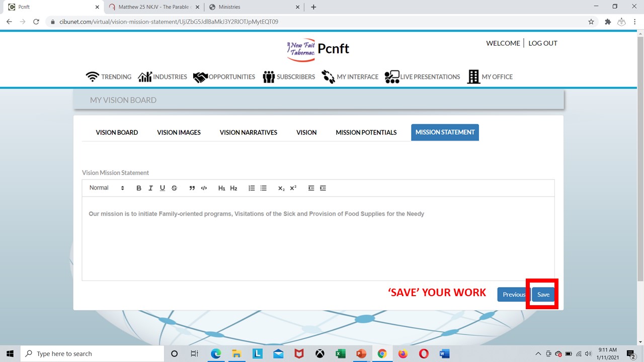Image resolution: width=644 pixels, height=362 pixels.
Task: Create a numbered list
Action: point(252,188)
